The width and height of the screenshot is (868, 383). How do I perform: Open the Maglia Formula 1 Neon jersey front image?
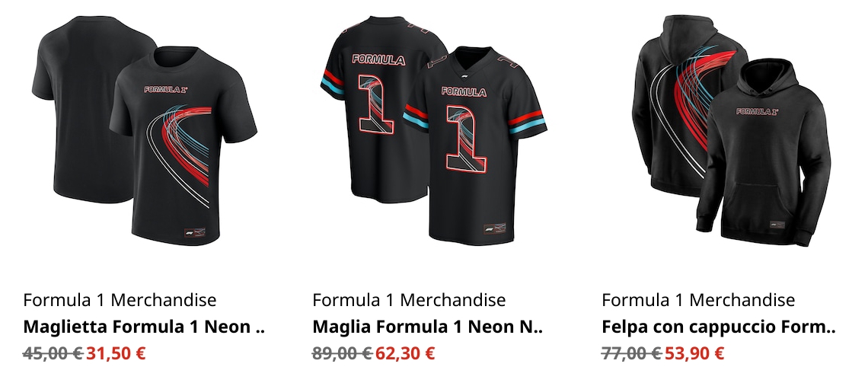pos(472,152)
